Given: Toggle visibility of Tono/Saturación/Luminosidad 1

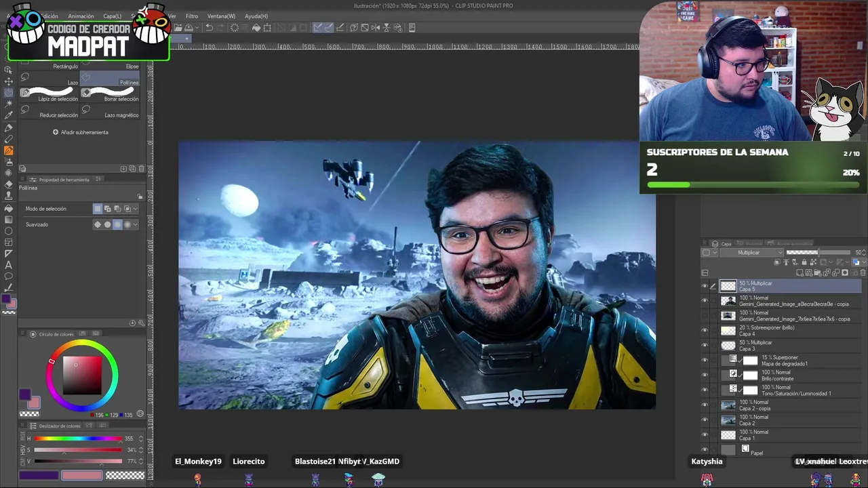Looking at the screenshot, I should [x=705, y=390].
